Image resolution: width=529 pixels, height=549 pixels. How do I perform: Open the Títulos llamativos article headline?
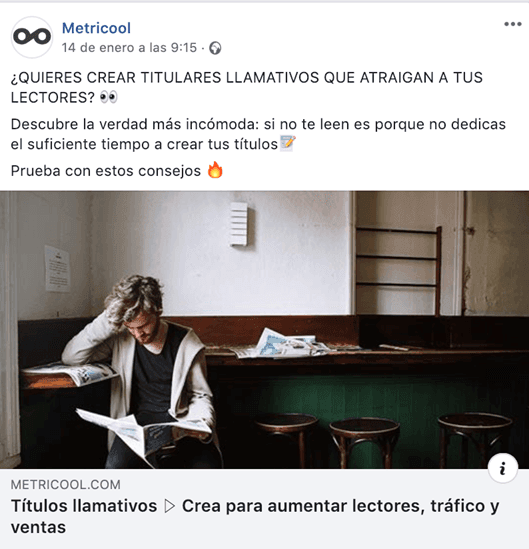(x=255, y=516)
